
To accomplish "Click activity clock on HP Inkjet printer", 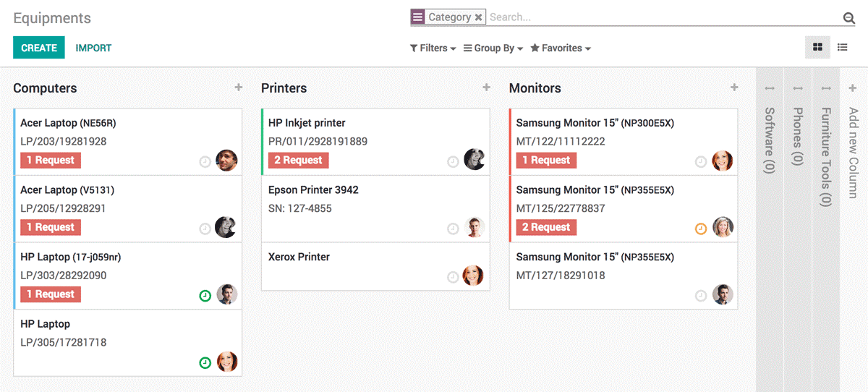I will click(x=453, y=161).
